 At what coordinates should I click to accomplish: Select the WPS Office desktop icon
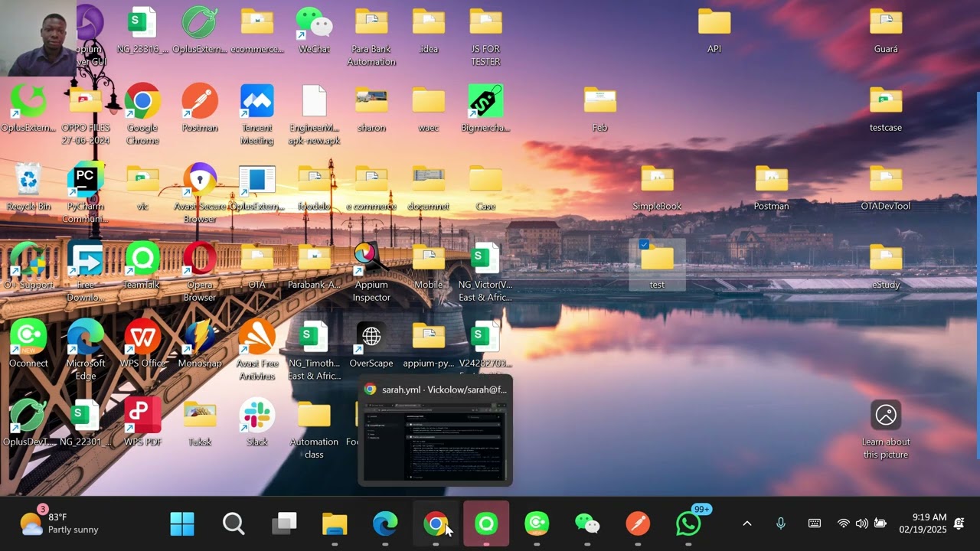[142, 344]
